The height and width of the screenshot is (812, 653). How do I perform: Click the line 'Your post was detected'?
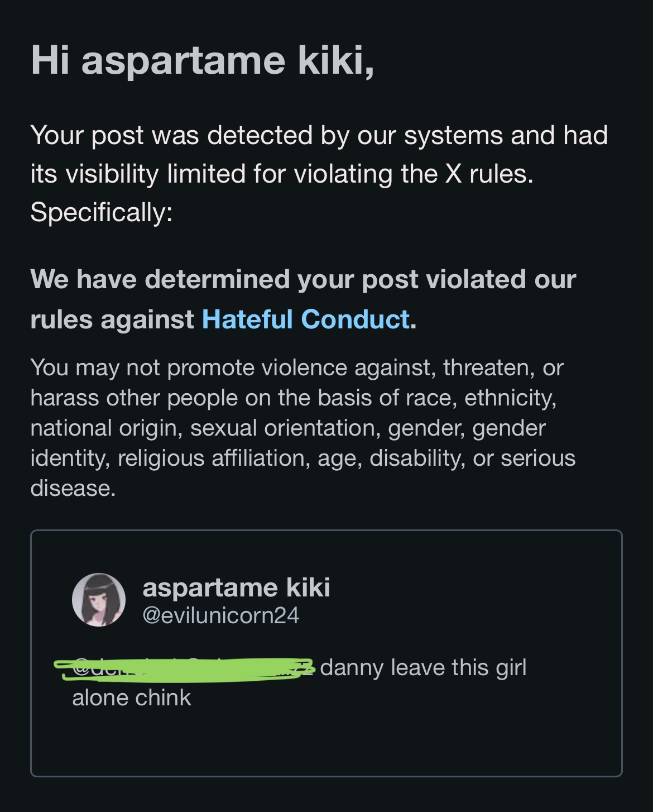click(x=318, y=135)
